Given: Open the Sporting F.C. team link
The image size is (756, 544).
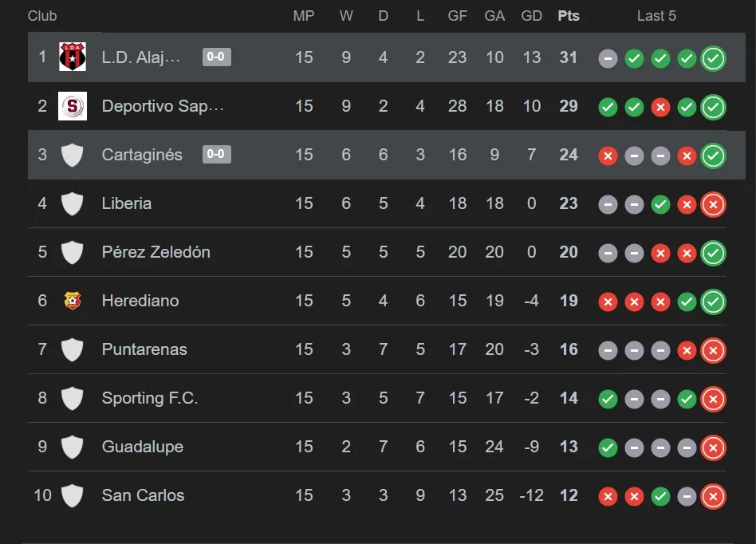Looking at the screenshot, I should click(x=150, y=398).
